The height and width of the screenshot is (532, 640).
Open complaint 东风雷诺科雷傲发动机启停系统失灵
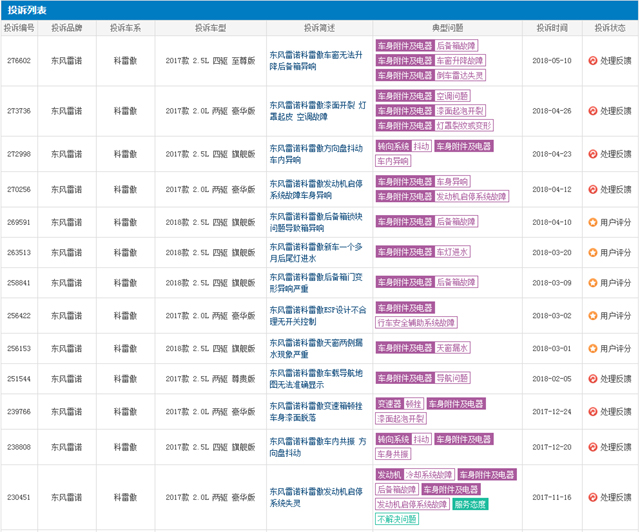(x=316, y=497)
